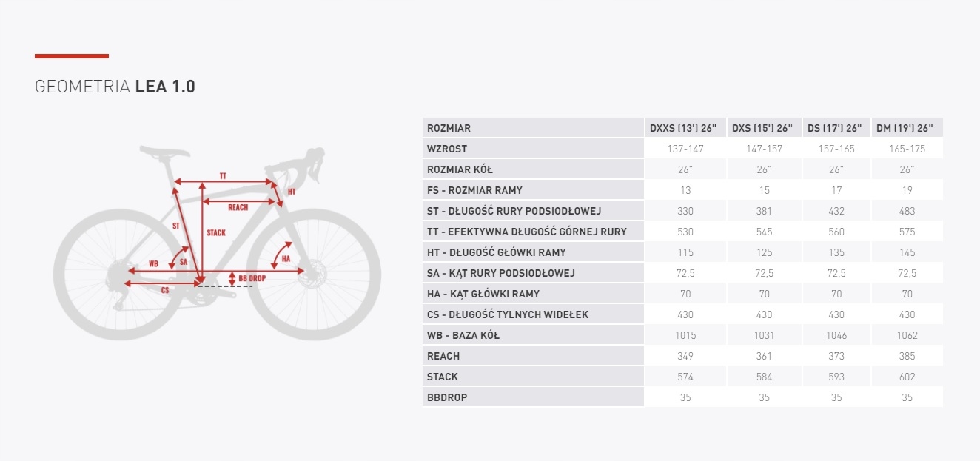This screenshot has height=461, width=980.
Task: Click the TT top tube label
Action: click(223, 175)
